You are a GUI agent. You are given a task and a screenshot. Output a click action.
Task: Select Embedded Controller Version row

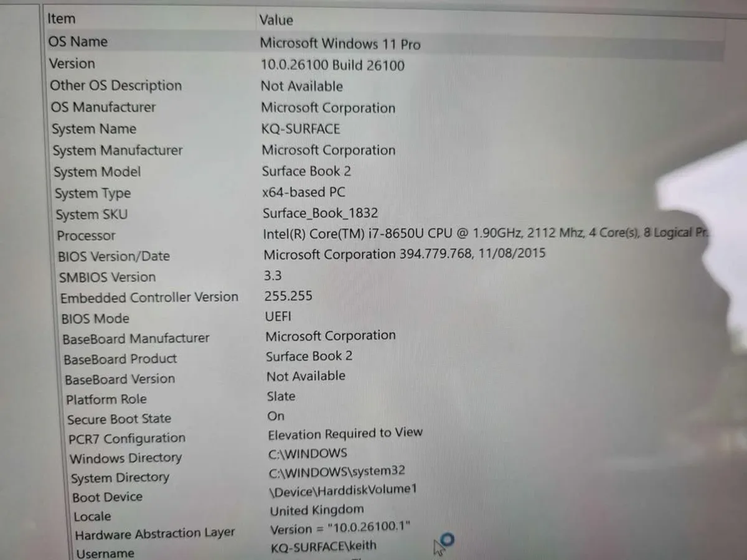pos(149,297)
